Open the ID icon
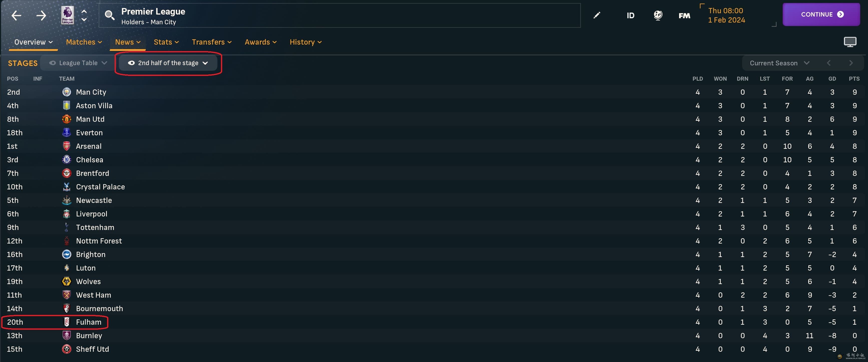This screenshot has height=362, width=868. [630, 16]
